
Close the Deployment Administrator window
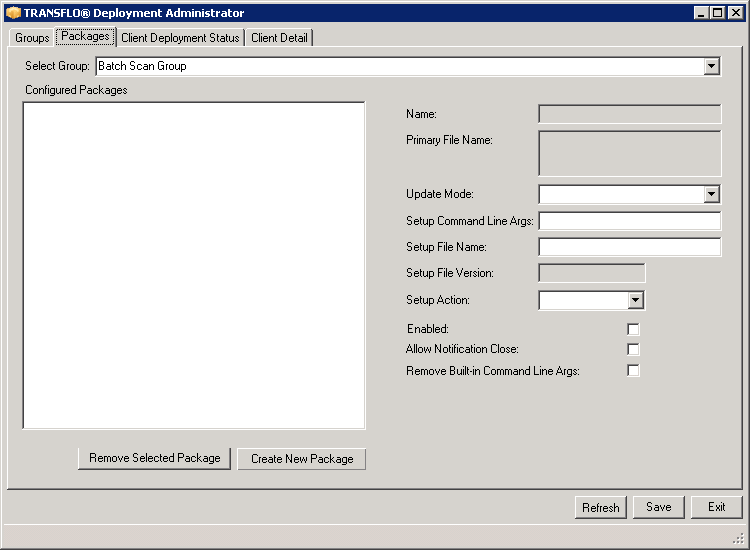pyautogui.click(x=735, y=13)
